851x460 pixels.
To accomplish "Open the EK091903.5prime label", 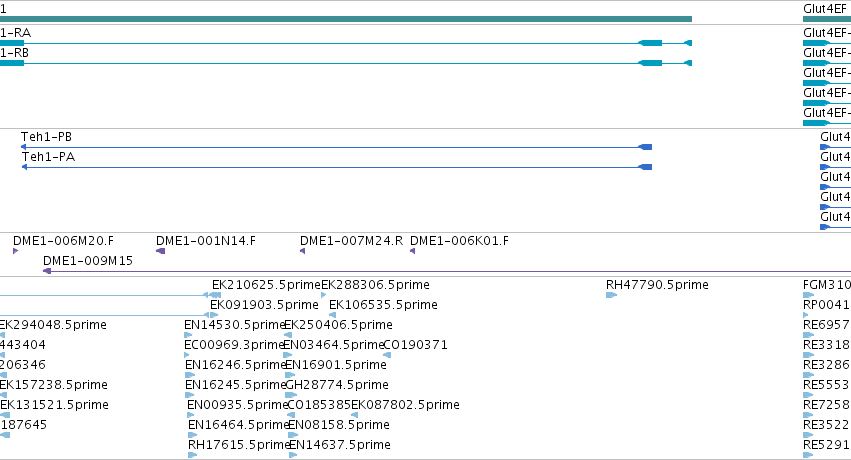I will pyautogui.click(x=264, y=305).
